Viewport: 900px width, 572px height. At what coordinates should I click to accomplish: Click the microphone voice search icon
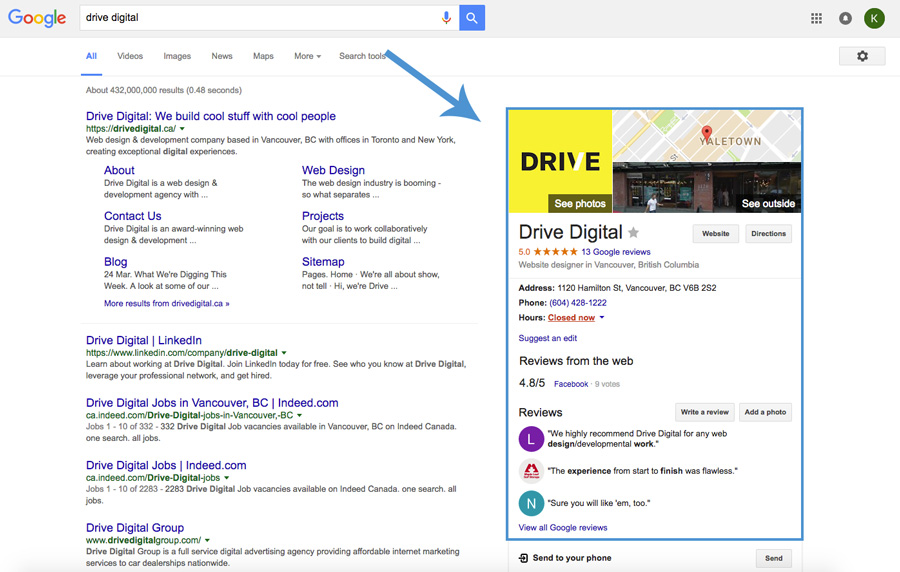[446, 18]
